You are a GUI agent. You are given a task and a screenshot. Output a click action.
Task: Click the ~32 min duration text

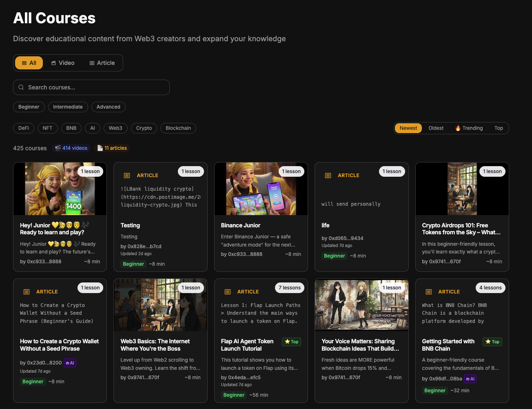tap(460, 391)
